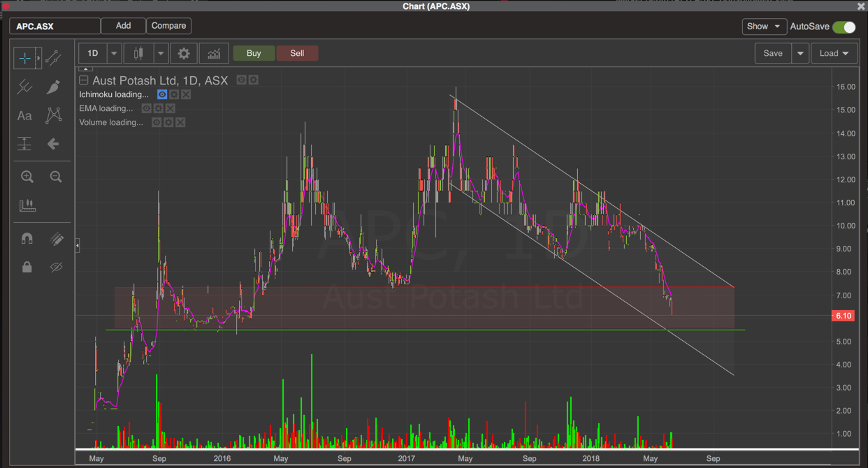Toggle visibility of Aust Potash Ltd series

(x=241, y=80)
